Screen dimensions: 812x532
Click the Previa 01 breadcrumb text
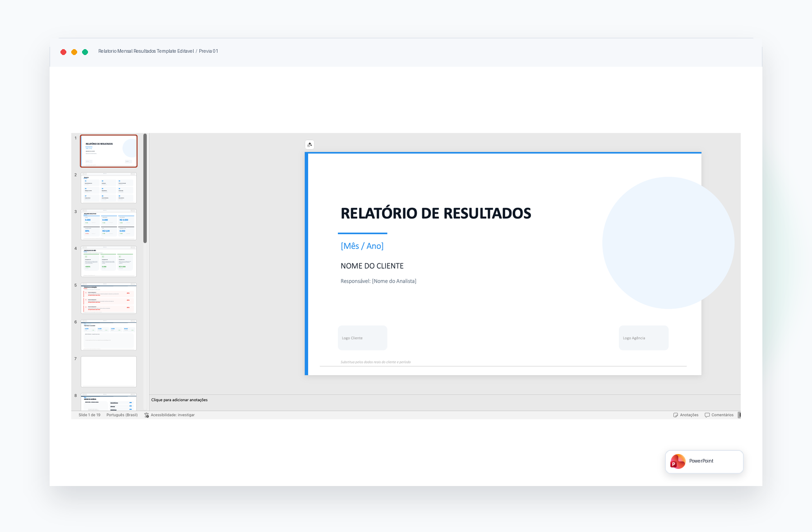click(x=208, y=51)
